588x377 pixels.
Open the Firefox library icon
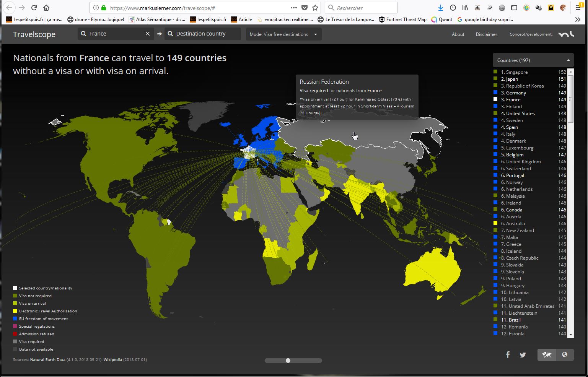pyautogui.click(x=465, y=8)
